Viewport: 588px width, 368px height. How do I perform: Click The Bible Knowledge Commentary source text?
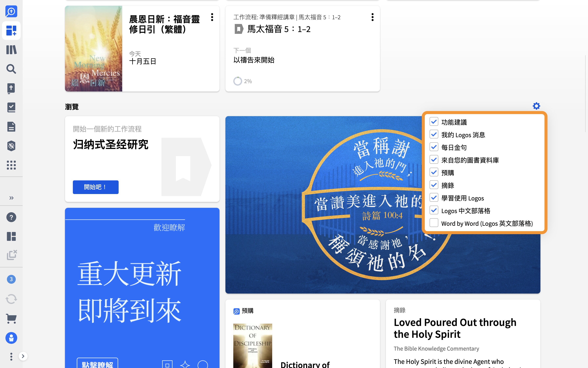pyautogui.click(x=436, y=348)
